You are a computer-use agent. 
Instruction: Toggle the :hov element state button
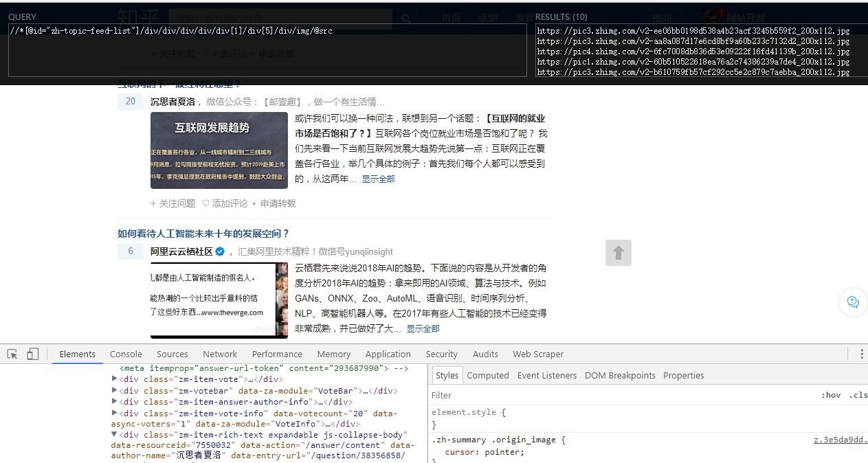click(x=831, y=395)
